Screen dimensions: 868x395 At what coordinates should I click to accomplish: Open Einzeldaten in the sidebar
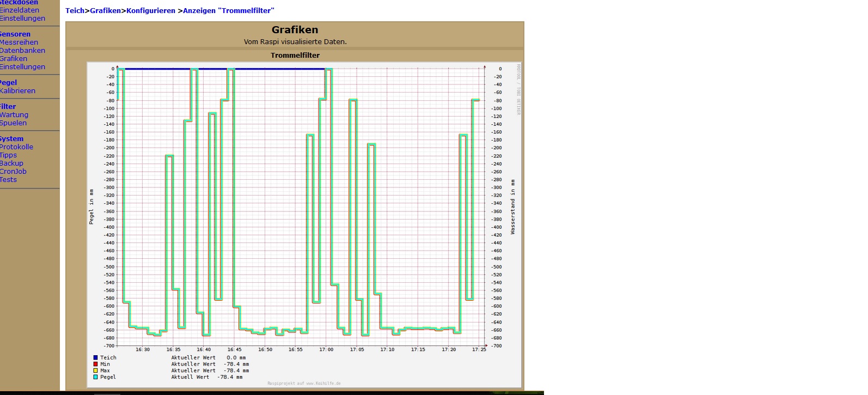point(20,10)
